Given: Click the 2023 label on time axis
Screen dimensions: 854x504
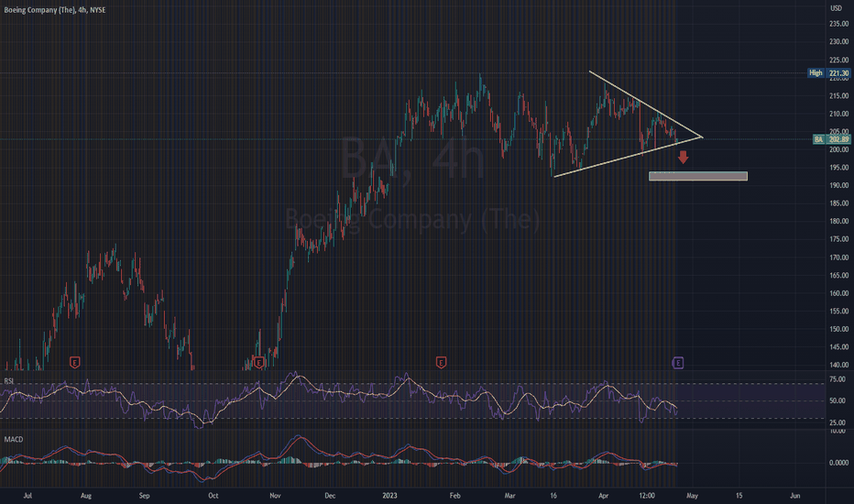Looking at the screenshot, I should point(389,496).
